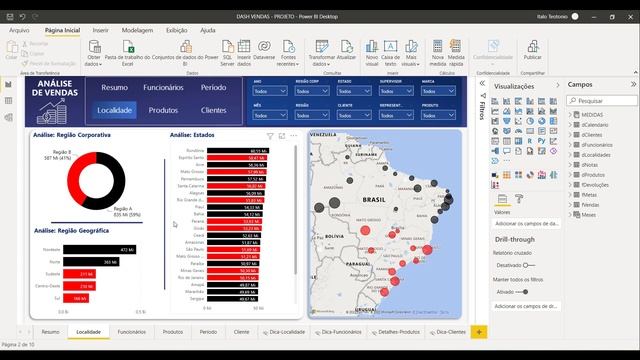Image resolution: width=640 pixels, height=360 pixels.
Task: Add a new report page
Action: pyautogui.click(x=479, y=332)
